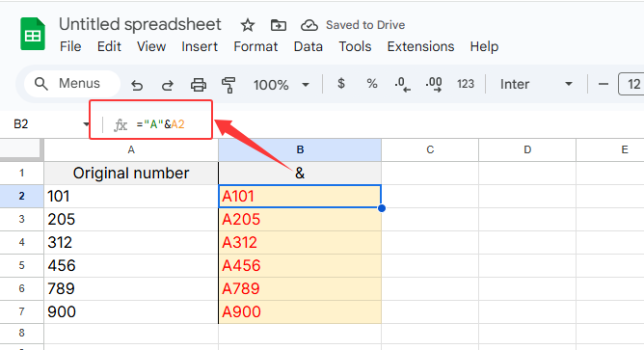Screen dimensions: 644x350
Task: Open the Format menu
Action: (x=255, y=46)
